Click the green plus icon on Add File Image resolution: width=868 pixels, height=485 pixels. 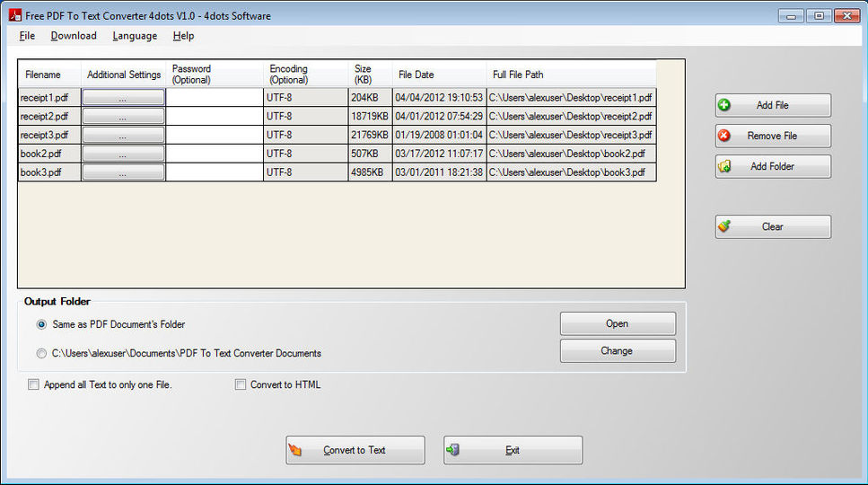tap(724, 105)
